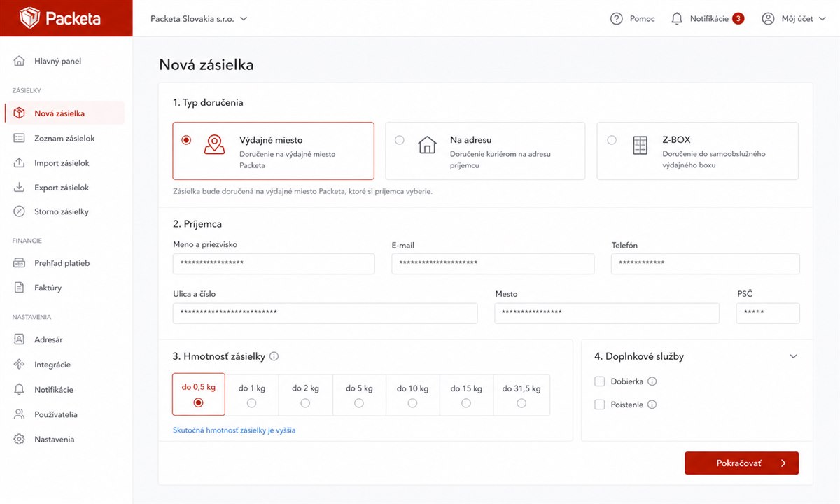This screenshot has height=504, width=840.
Task: Click the PSČ input field
Action: point(768,314)
